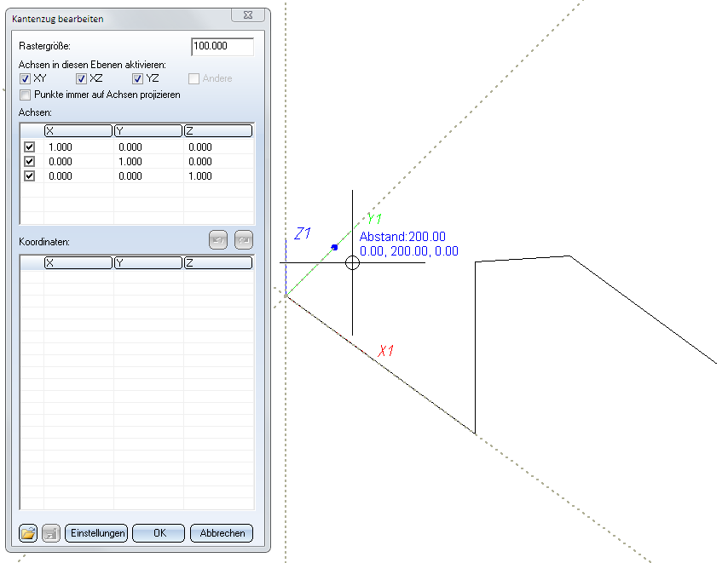728x563 pixels.
Task: Click the X column header in Achsen table
Action: (x=78, y=130)
